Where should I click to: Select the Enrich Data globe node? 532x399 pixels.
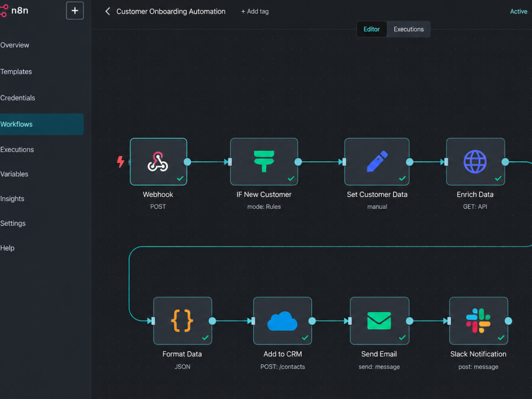click(x=475, y=162)
